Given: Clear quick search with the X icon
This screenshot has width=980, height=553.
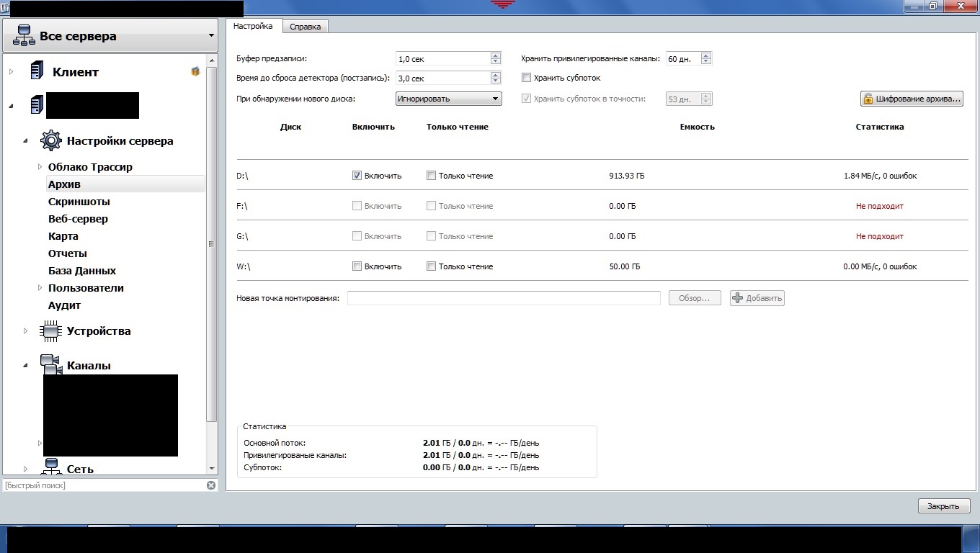Looking at the screenshot, I should click(211, 485).
